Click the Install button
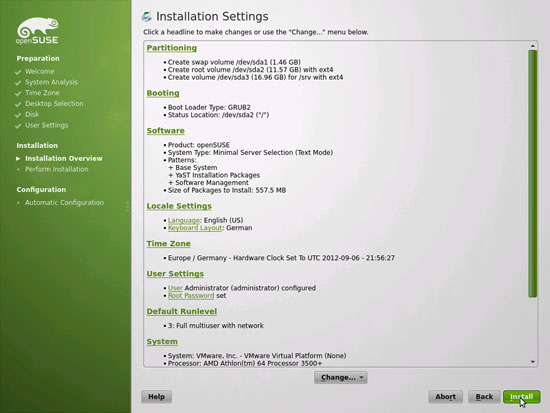Image resolution: width=550 pixels, height=413 pixels. (521, 397)
